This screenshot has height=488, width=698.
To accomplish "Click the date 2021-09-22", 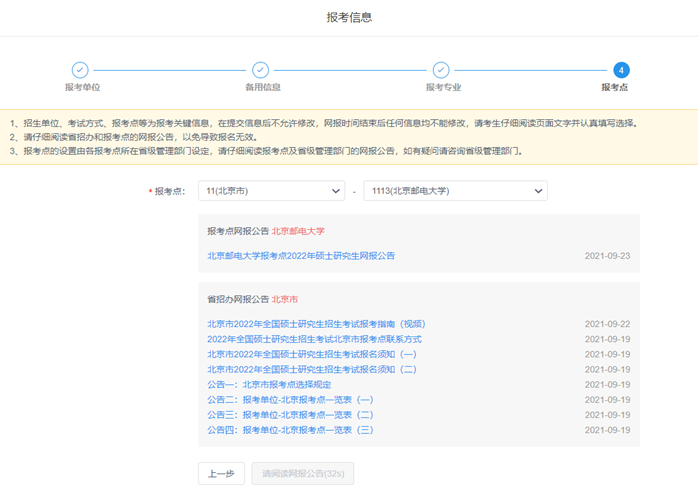I will (607, 324).
